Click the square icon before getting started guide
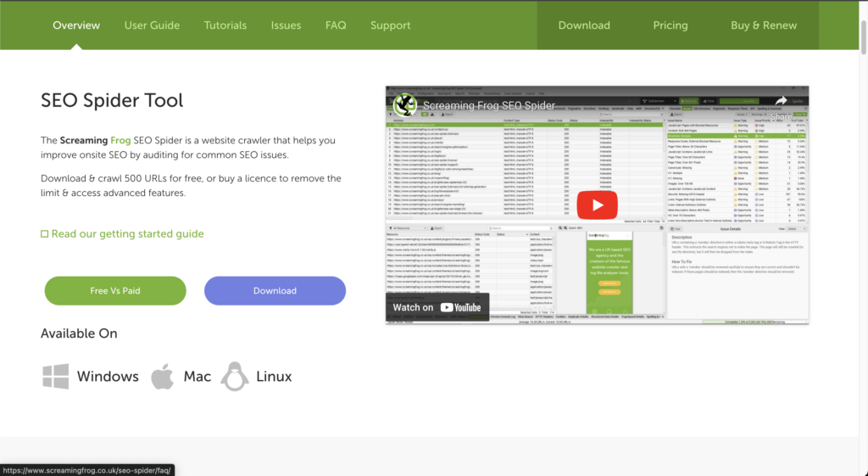The width and height of the screenshot is (868, 476). [44, 234]
